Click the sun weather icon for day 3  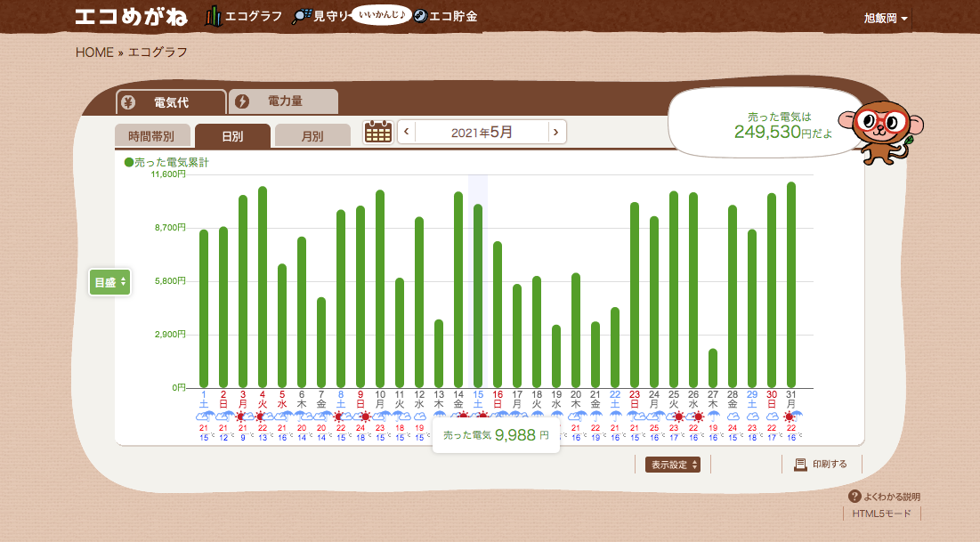tap(241, 417)
